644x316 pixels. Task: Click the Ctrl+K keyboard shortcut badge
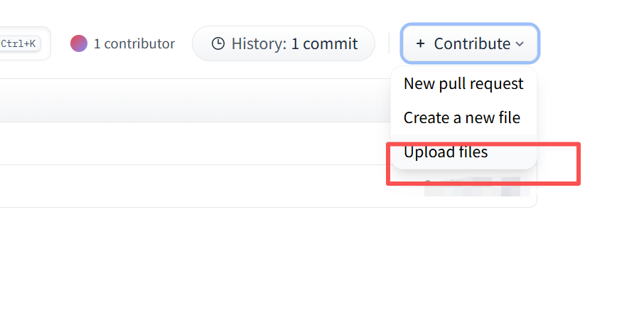click(18, 43)
